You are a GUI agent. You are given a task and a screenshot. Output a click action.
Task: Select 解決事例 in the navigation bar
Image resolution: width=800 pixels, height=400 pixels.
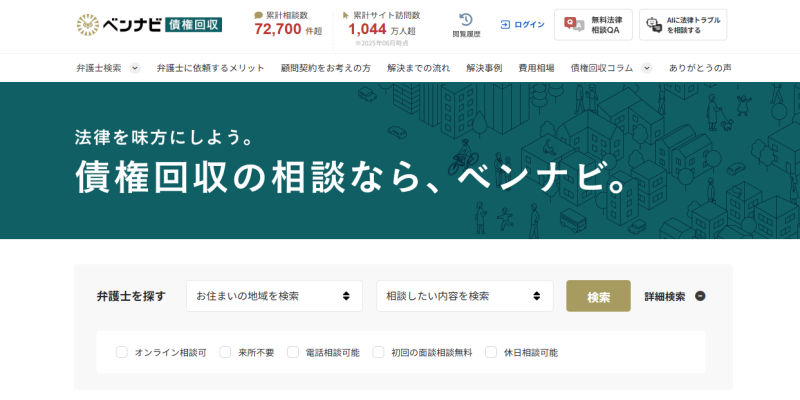[x=484, y=68]
